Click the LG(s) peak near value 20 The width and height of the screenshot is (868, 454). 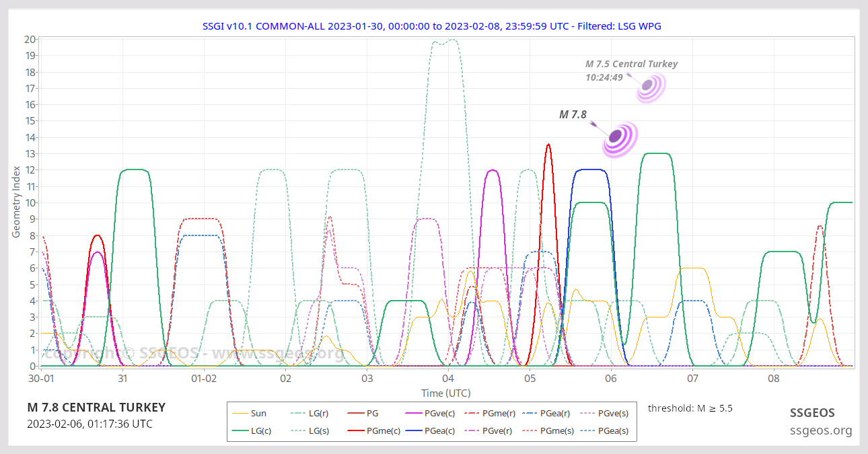pyautogui.click(x=451, y=40)
